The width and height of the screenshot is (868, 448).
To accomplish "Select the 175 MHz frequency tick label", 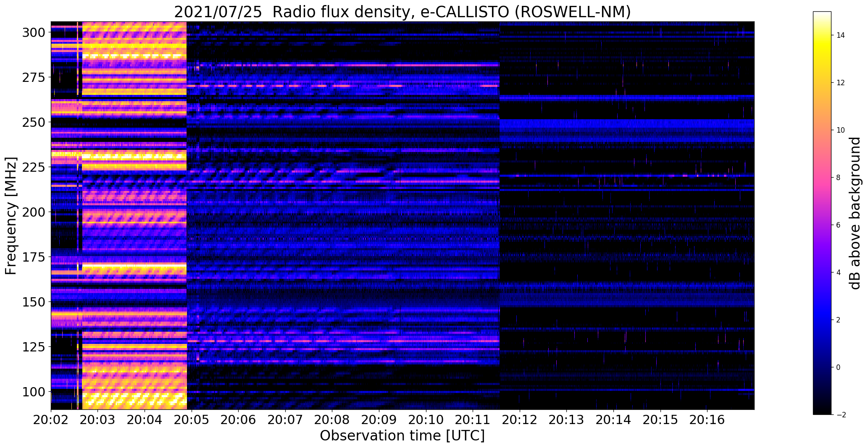I will tap(34, 257).
